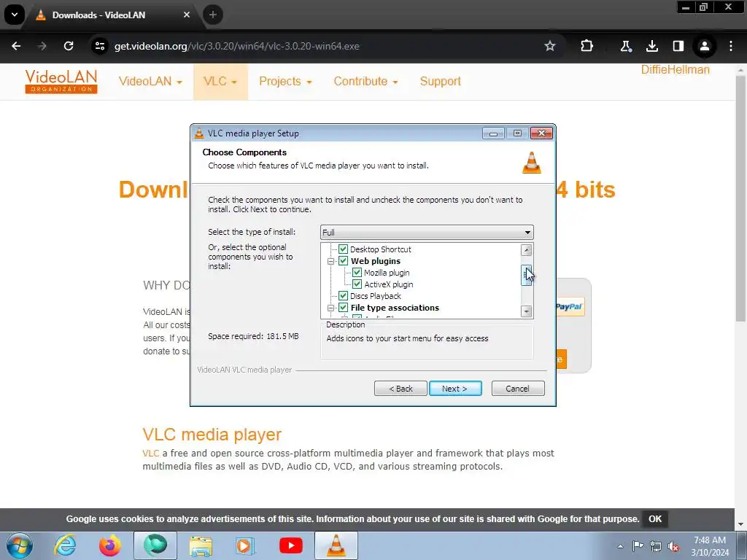Close the Downloads - VideoLAN tab

[187, 15]
